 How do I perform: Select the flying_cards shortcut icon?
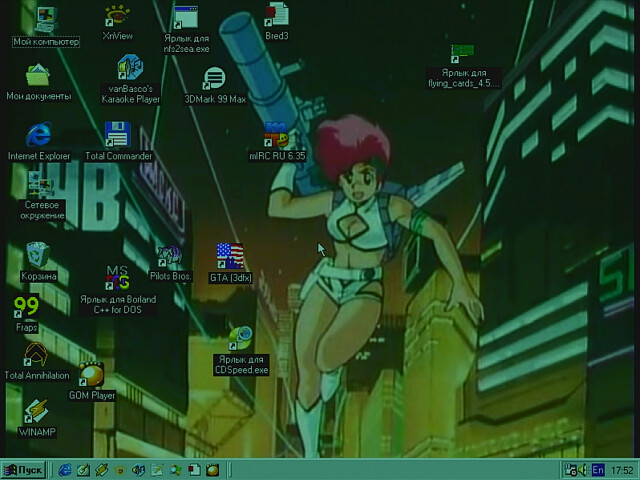click(462, 53)
